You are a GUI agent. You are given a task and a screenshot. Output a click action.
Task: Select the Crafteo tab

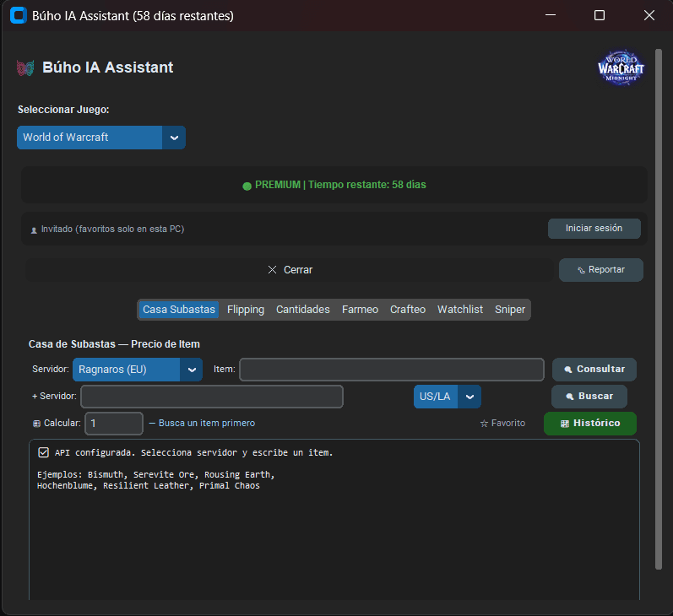(408, 310)
